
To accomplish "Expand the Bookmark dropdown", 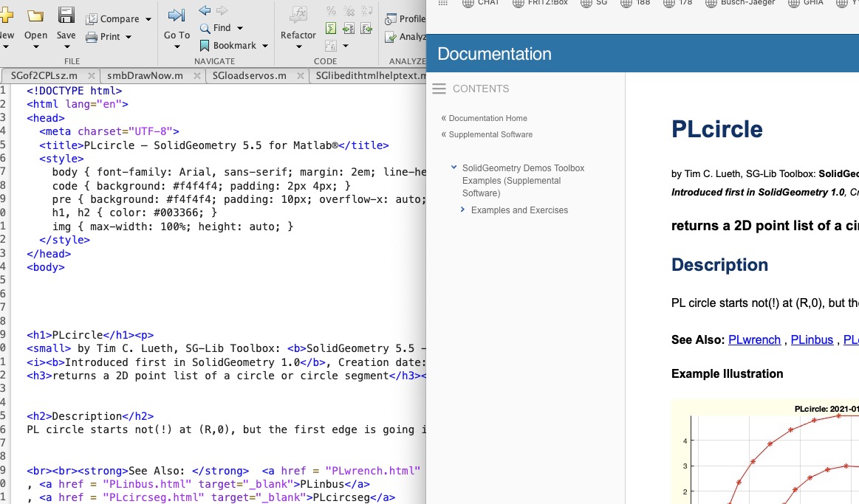I will click(x=265, y=46).
